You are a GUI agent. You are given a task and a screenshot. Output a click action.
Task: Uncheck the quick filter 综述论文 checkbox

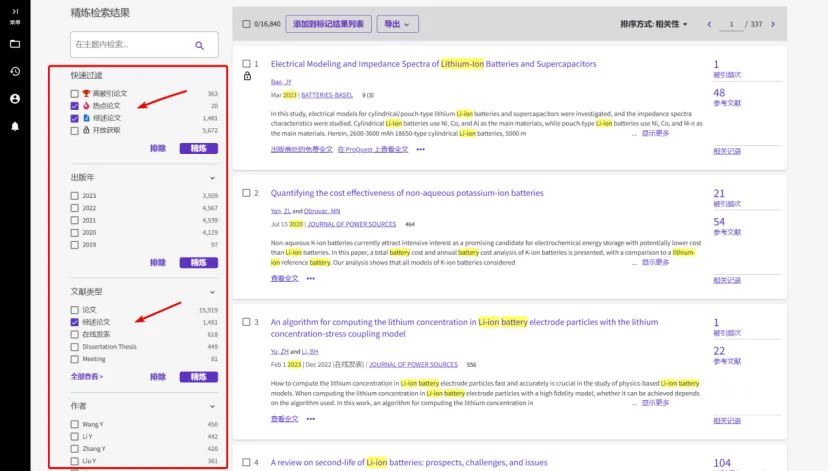75,118
